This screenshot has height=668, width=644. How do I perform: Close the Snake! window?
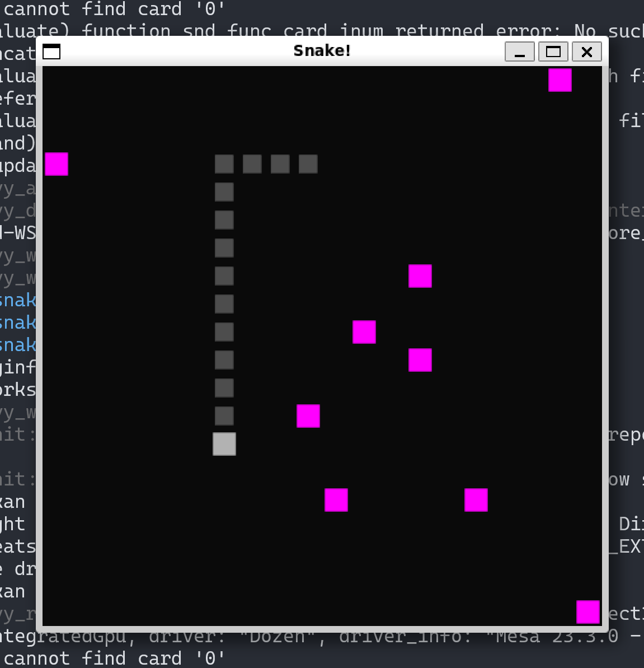pyautogui.click(x=586, y=52)
